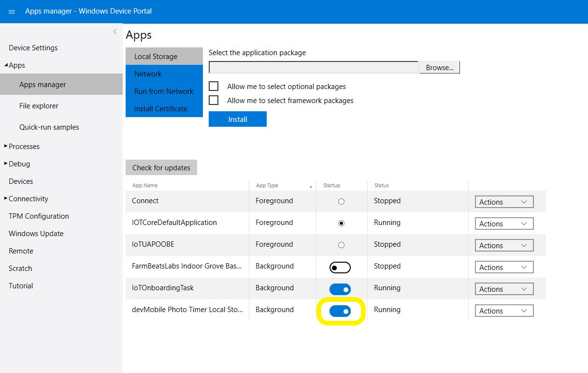Click the application package path field
The image size is (588, 373).
[313, 67]
